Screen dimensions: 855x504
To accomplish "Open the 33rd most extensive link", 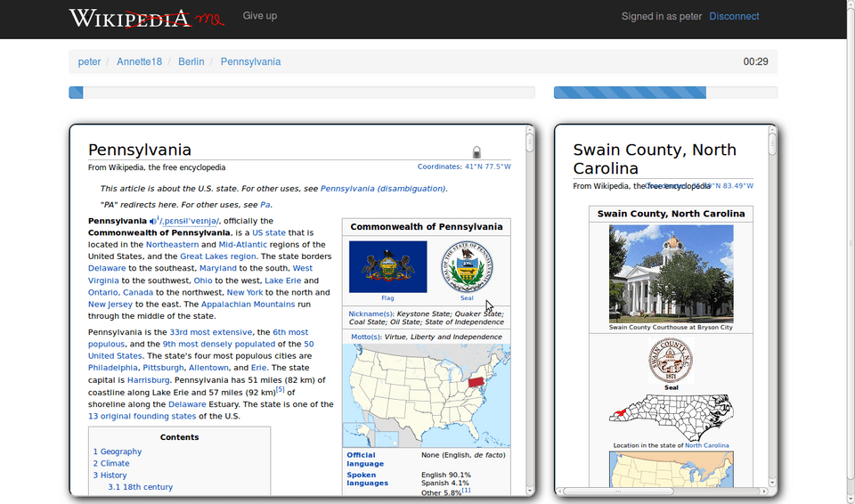I will 210,332.
